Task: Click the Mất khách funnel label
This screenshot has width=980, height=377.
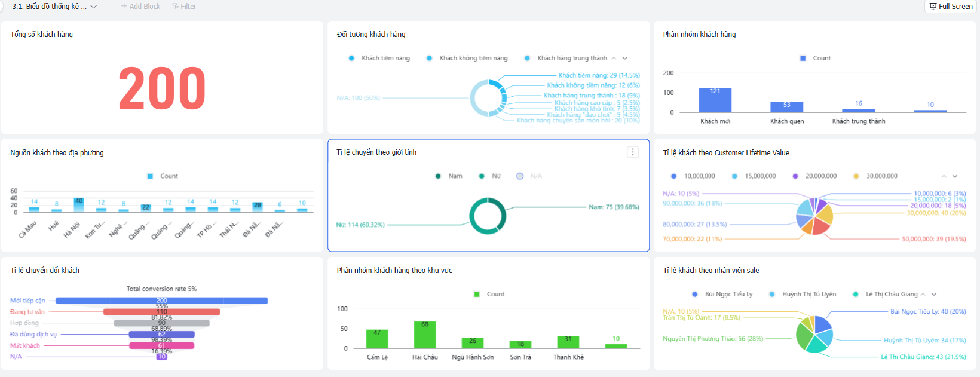Action: click(x=25, y=346)
